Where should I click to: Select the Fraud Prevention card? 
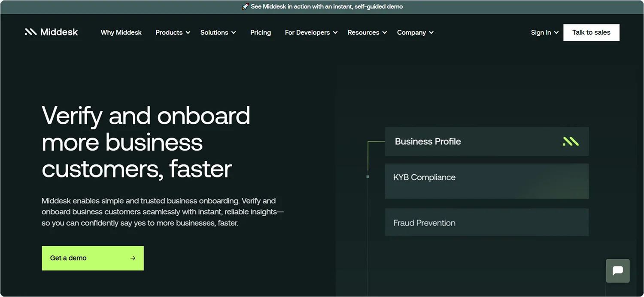coord(486,223)
